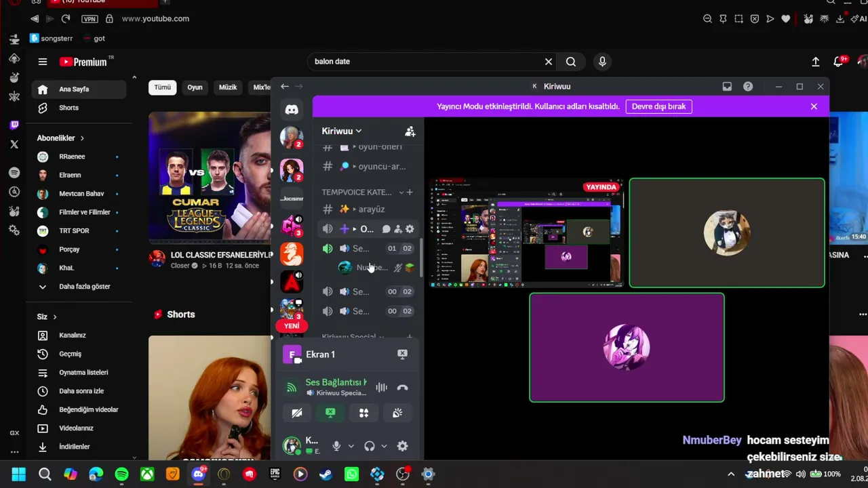The width and height of the screenshot is (868, 488).
Task: Clear the YouTube search text
Action: tap(549, 62)
